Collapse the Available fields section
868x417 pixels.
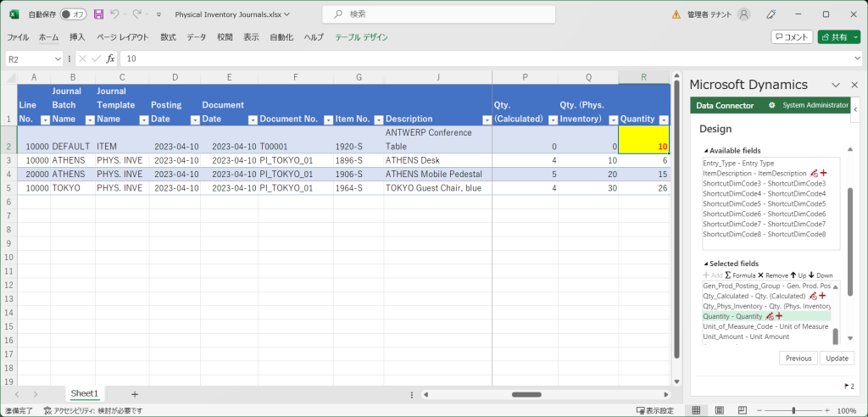click(705, 151)
